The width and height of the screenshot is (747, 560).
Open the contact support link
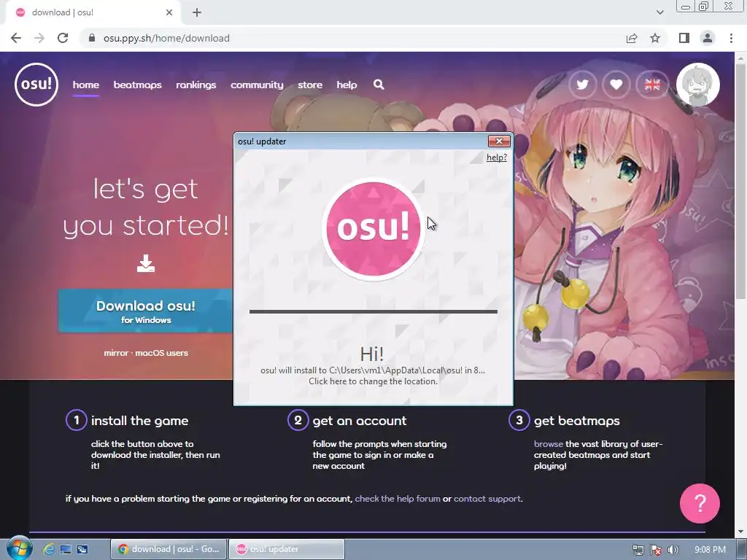click(487, 499)
